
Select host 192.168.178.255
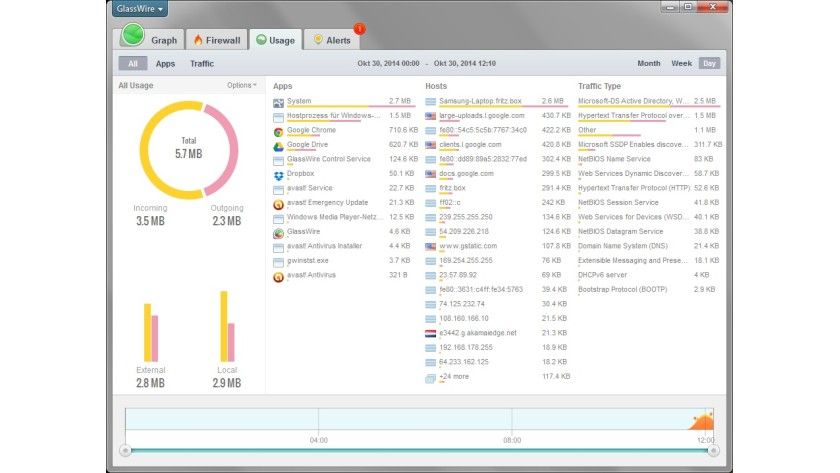(466, 347)
